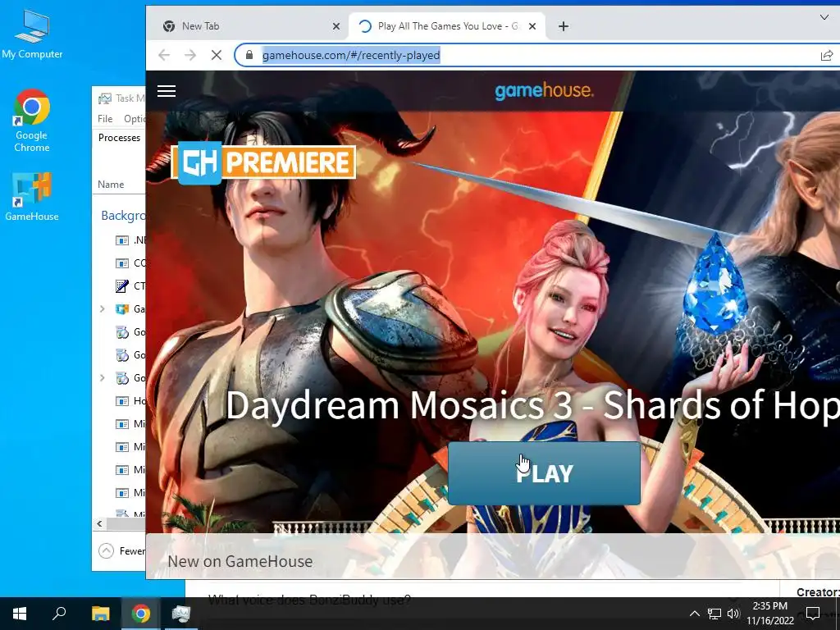Click the Background processes heading in Task Manager
Image resolution: width=840 pixels, height=630 pixels.
pos(123,216)
